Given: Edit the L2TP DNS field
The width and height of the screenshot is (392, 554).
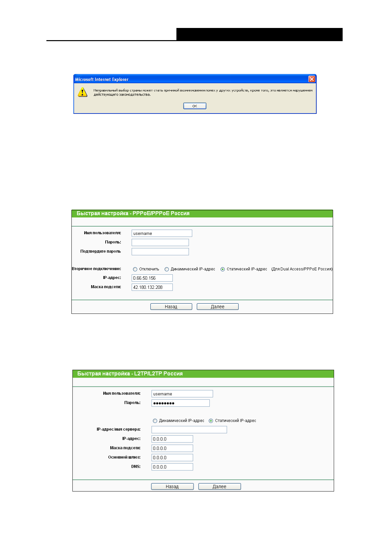Looking at the screenshot, I should (x=172, y=467).
